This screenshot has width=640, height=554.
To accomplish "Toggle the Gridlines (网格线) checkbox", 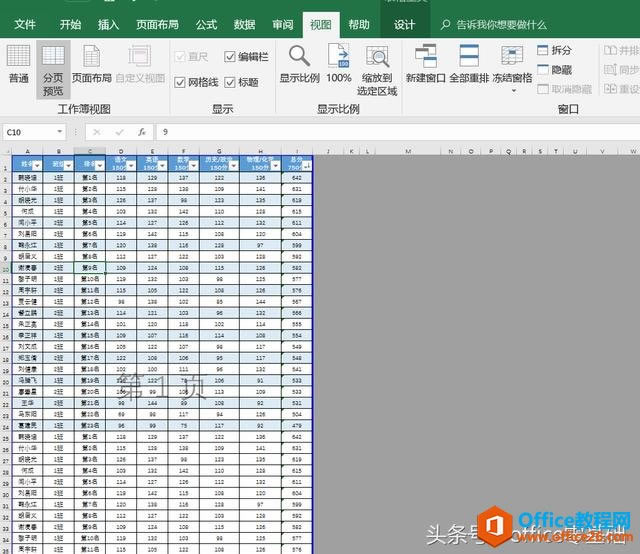I will [196, 82].
